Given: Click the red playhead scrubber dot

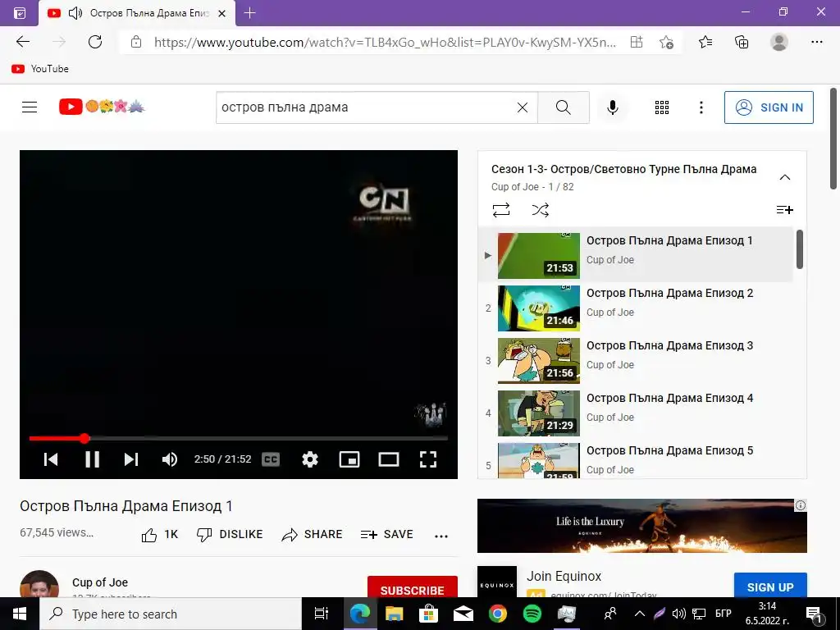Looking at the screenshot, I should tap(84, 438).
